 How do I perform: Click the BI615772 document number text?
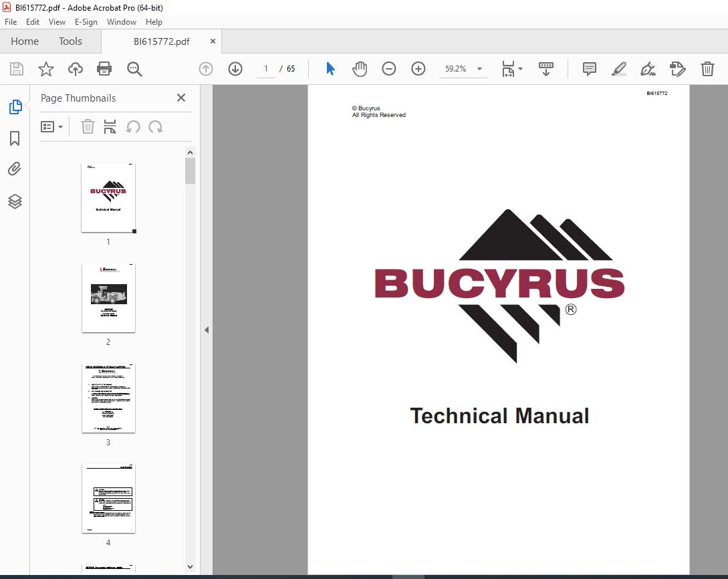[657, 94]
